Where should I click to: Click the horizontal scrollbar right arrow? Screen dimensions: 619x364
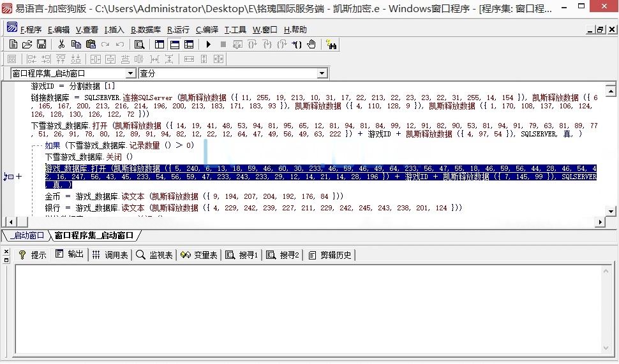coord(600,222)
